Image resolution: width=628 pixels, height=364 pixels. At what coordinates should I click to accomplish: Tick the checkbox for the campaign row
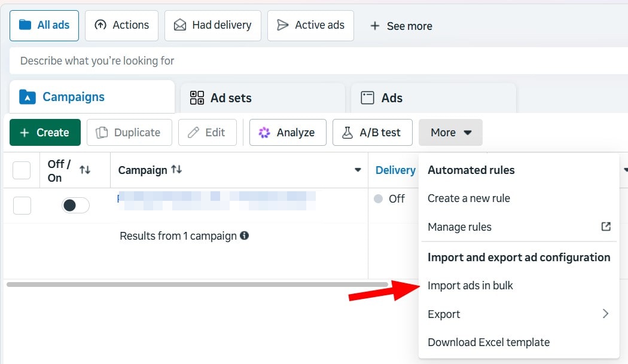point(22,206)
